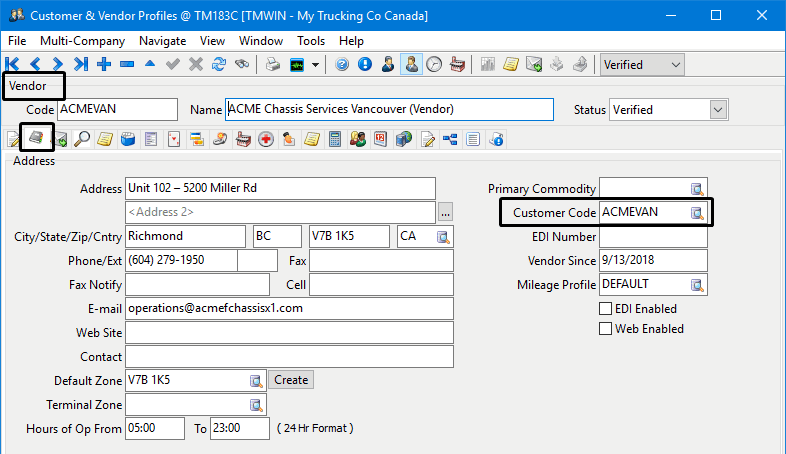This screenshot has width=786, height=454.
Task: Click the refresh arrows icon
Action: coord(218,65)
